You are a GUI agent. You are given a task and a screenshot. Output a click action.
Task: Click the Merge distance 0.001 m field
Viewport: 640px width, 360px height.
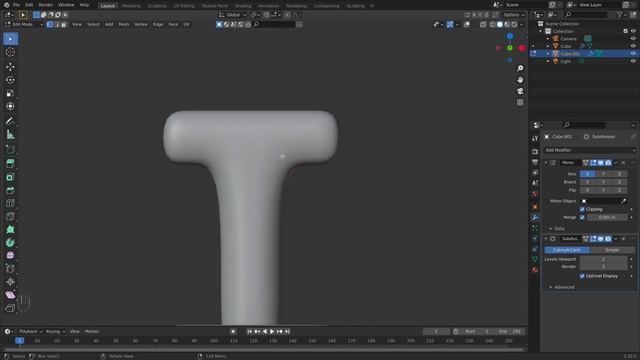tap(607, 218)
